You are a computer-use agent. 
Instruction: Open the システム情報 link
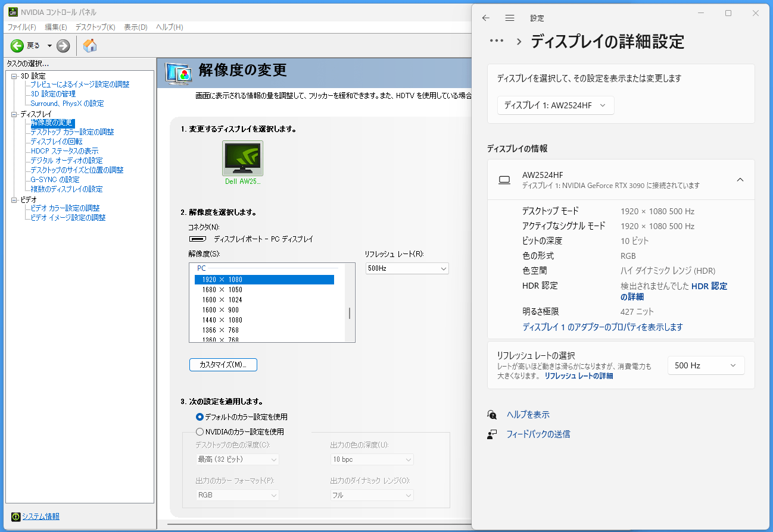point(40,517)
